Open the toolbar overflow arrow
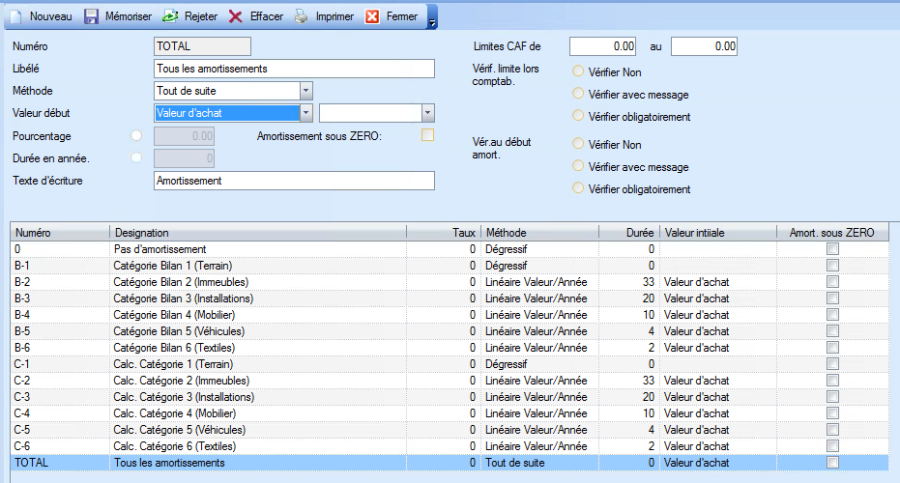Viewport: 900px width, 483px height. (x=431, y=19)
